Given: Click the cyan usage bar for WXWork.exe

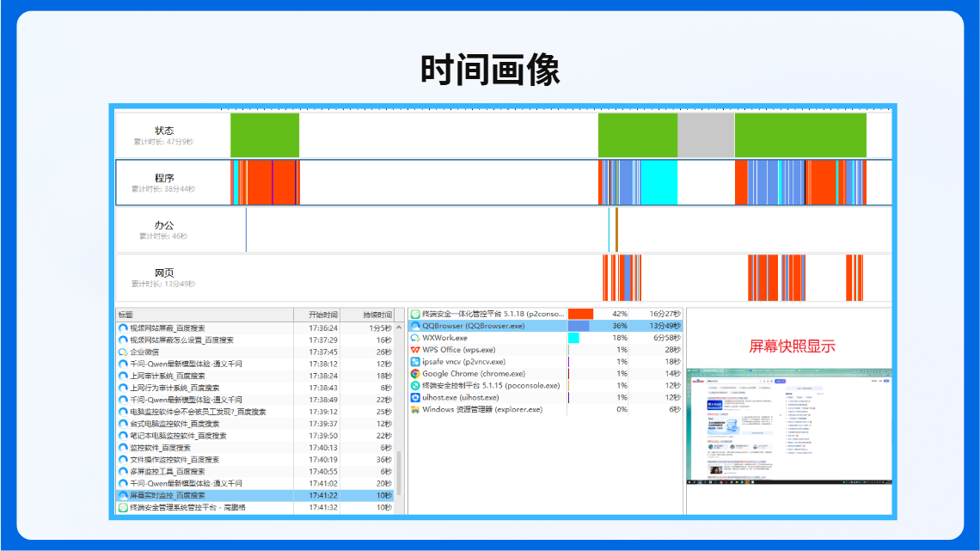Looking at the screenshot, I should [573, 338].
